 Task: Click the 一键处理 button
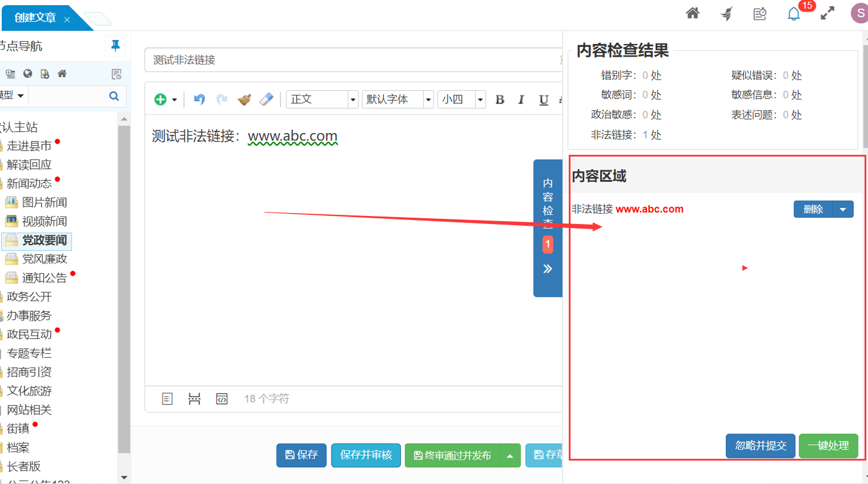tap(828, 446)
